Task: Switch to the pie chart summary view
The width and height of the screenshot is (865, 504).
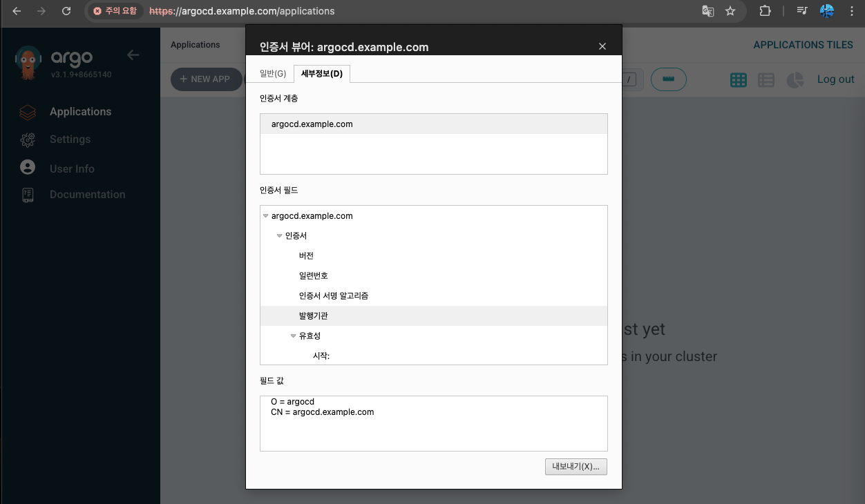Action: point(795,80)
